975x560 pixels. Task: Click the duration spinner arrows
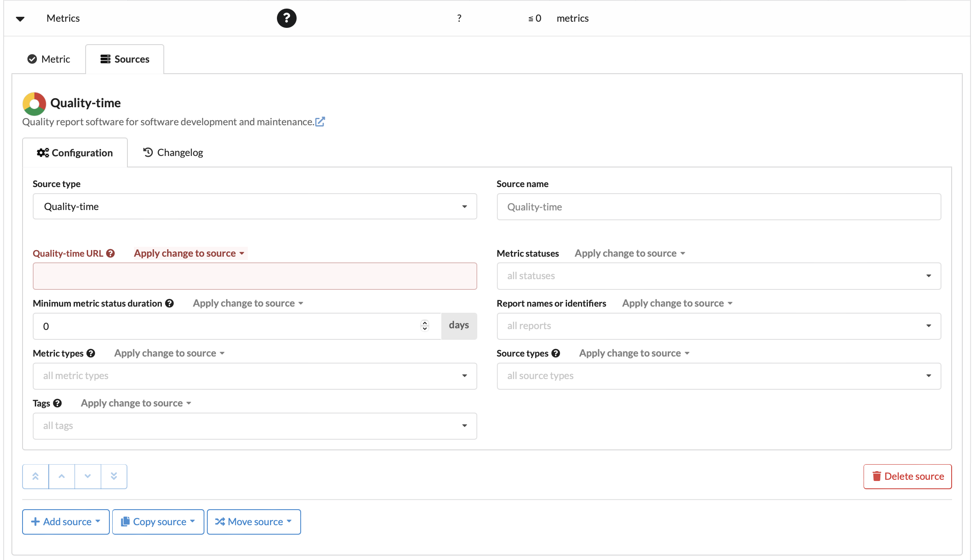[425, 326]
